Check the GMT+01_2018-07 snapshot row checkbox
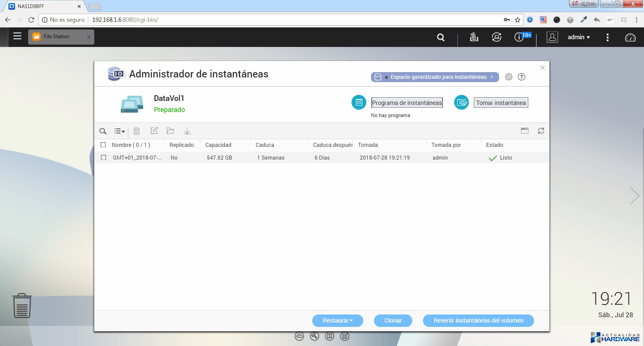Viewport: 644px width, 346px height. point(104,158)
